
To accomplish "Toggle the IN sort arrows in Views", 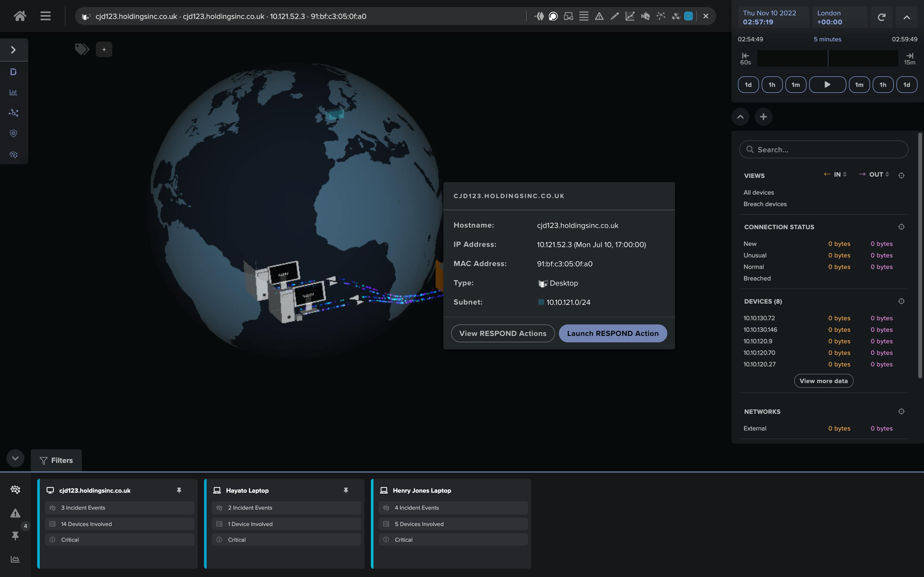I will pyautogui.click(x=844, y=174).
